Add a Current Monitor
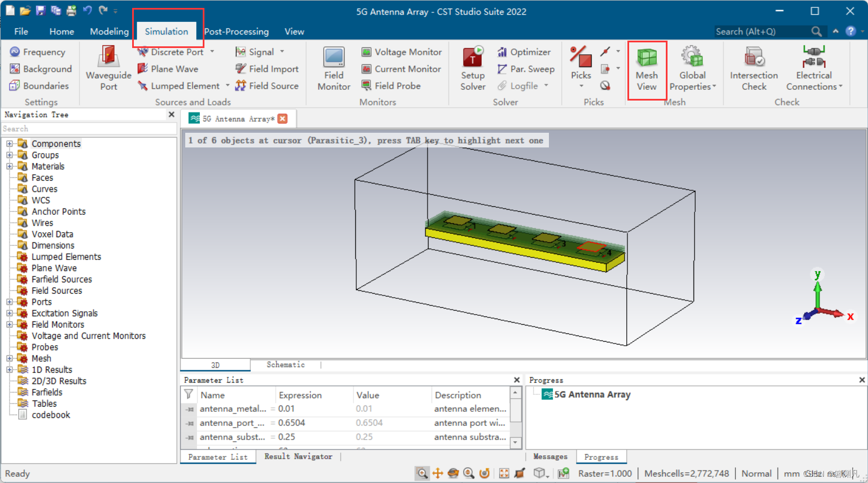868x483 pixels. [x=401, y=69]
